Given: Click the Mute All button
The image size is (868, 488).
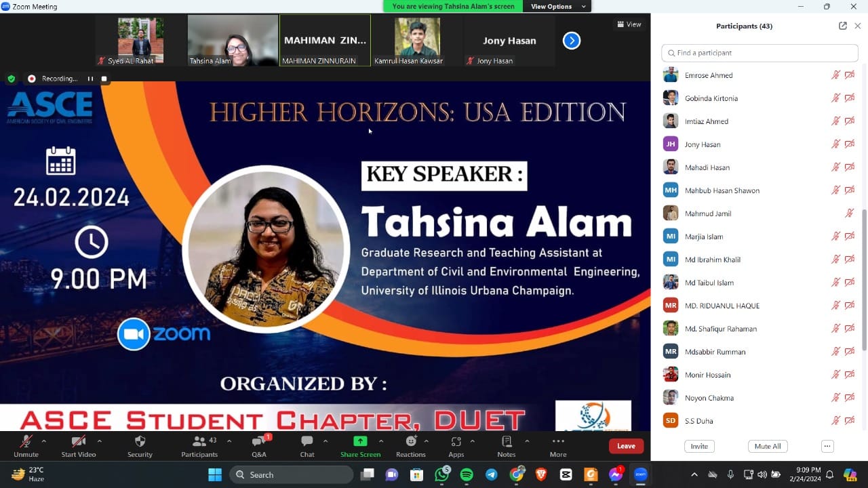Looking at the screenshot, I should (x=768, y=446).
